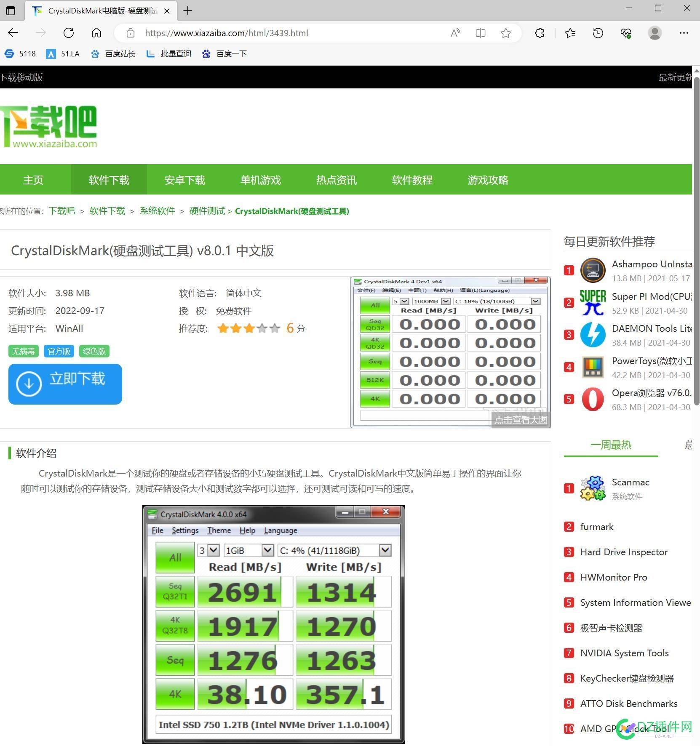Open the 百度一下 bookmark

[224, 54]
